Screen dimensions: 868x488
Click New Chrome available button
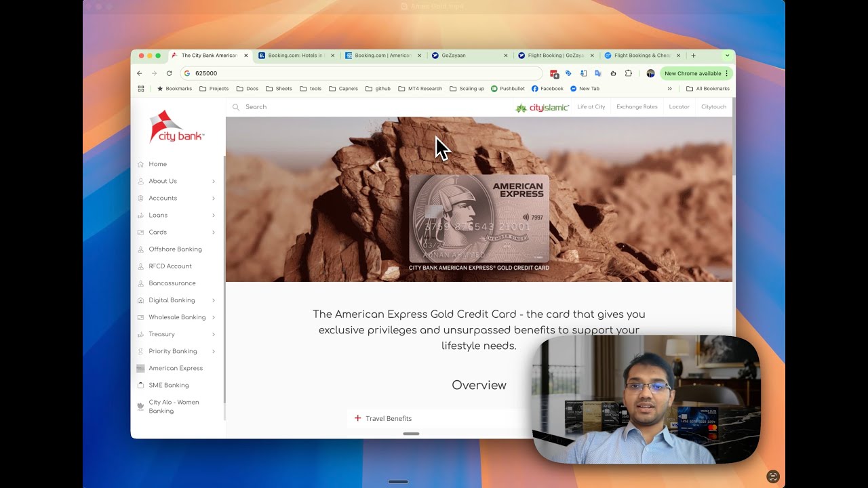tap(696, 73)
